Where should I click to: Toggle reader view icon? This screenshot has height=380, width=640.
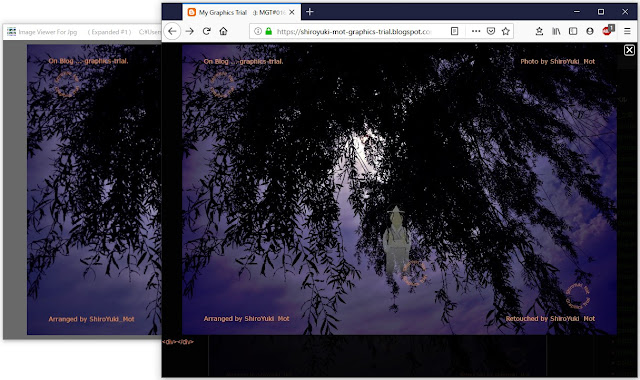click(454, 31)
